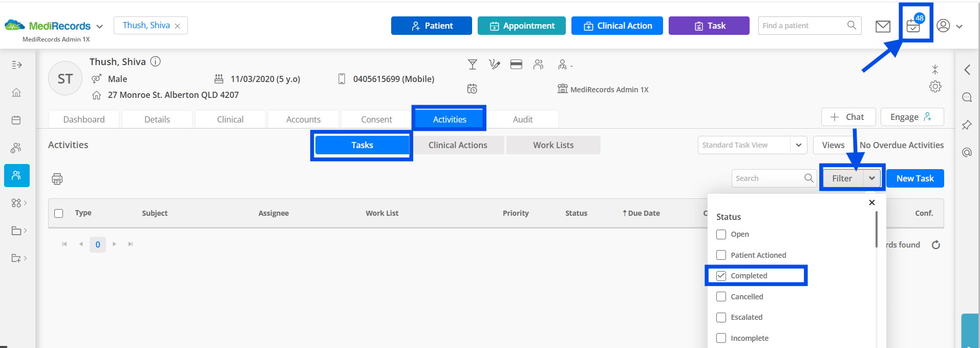
Task: Click the print icon above the task table
Action: click(x=57, y=179)
